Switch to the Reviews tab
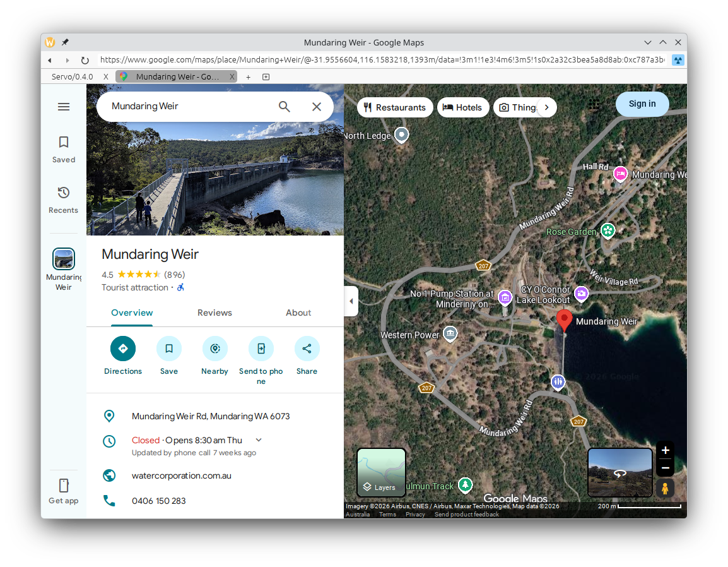728x567 pixels. [214, 313]
